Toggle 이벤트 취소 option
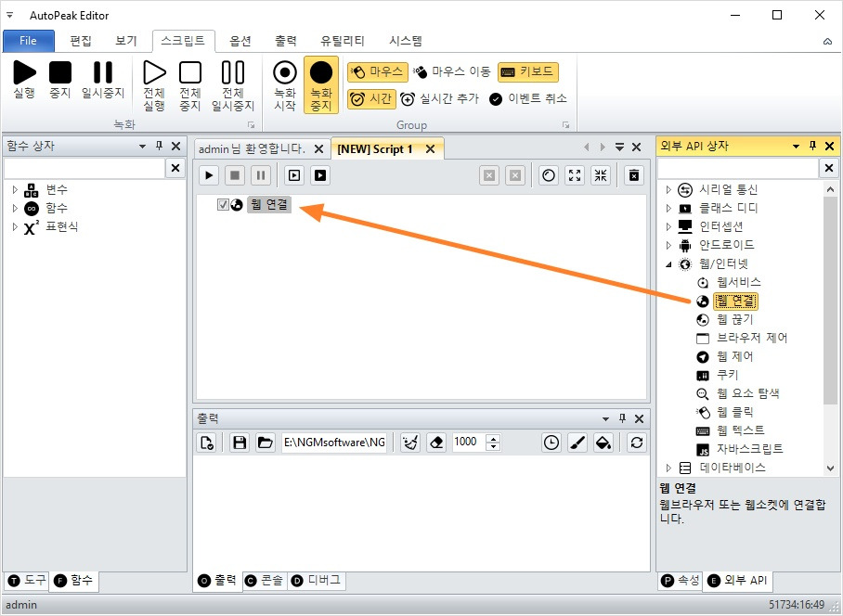 (x=528, y=99)
